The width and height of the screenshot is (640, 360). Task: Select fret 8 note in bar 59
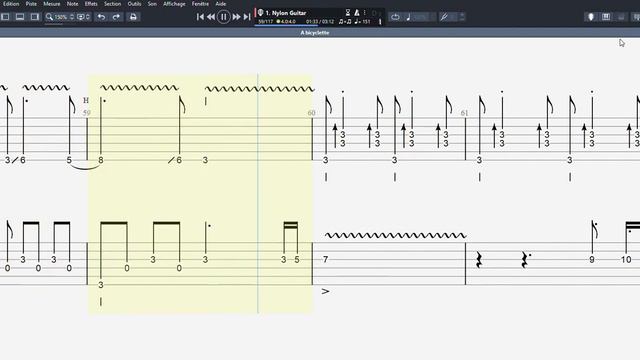101,160
